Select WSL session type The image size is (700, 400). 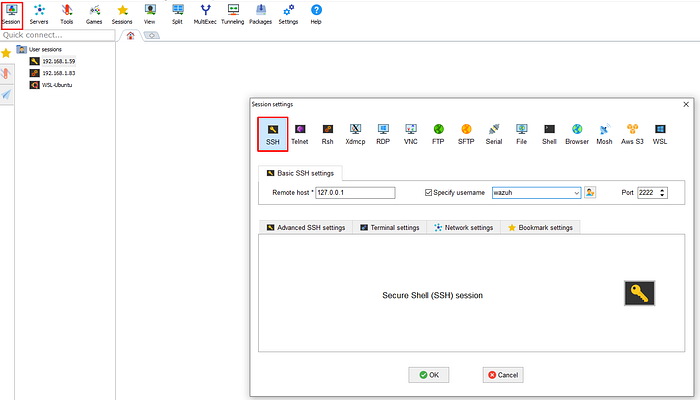tap(660, 134)
